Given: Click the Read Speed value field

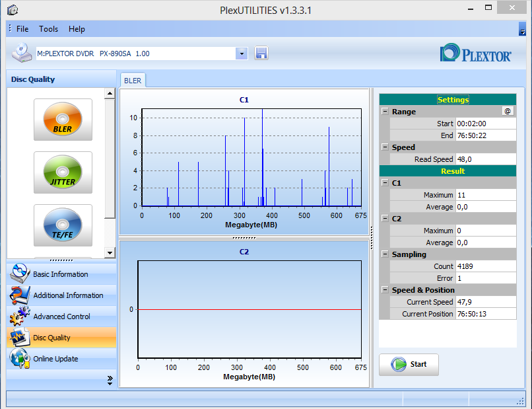Looking at the screenshot, I should tap(486, 159).
